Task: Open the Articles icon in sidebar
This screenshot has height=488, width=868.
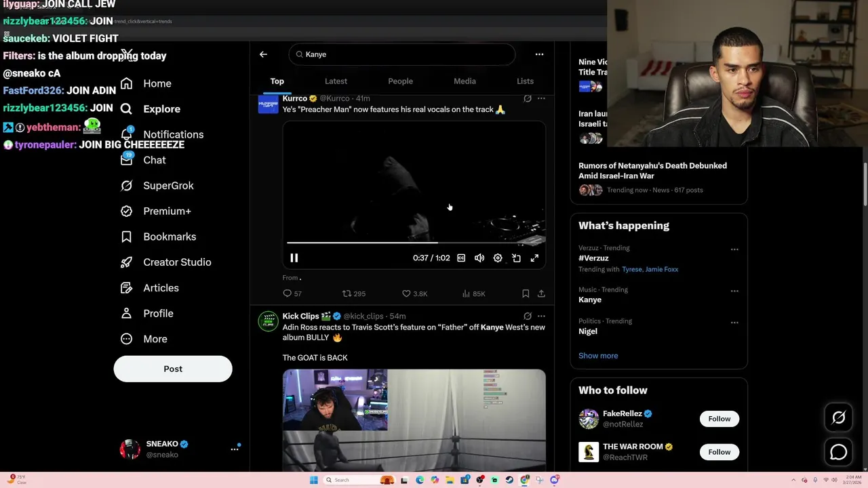Action: (126, 288)
